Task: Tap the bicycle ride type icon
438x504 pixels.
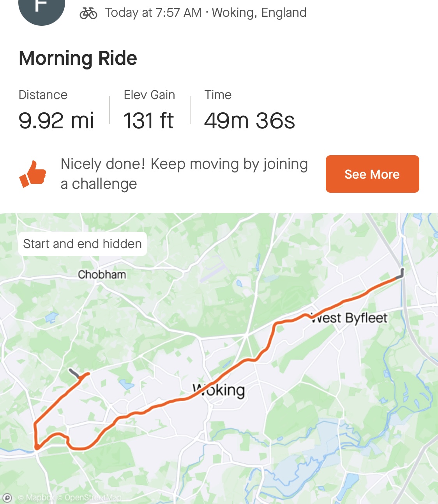Action: coord(88,13)
